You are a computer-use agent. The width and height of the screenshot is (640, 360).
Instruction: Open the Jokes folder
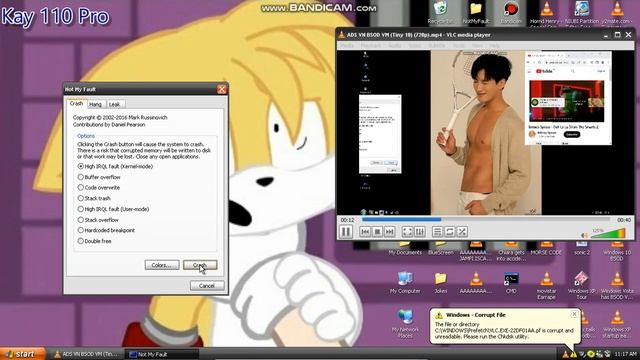[440, 282]
